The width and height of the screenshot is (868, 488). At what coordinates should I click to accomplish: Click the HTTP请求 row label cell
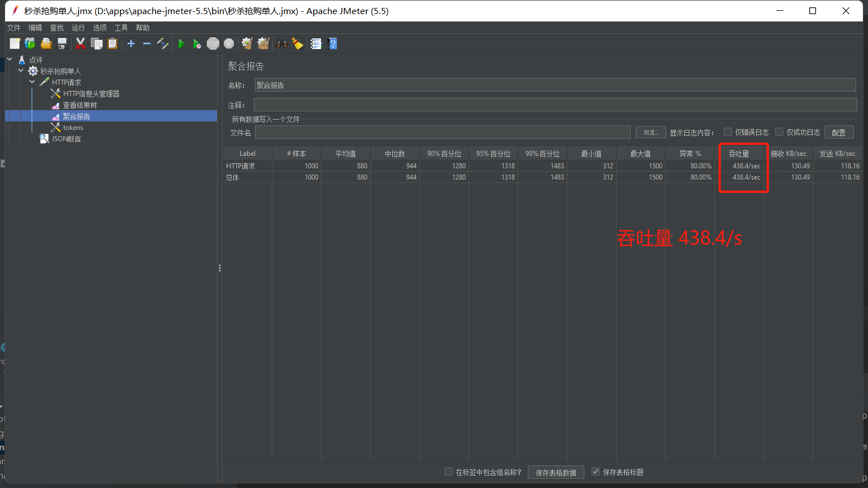click(248, 165)
